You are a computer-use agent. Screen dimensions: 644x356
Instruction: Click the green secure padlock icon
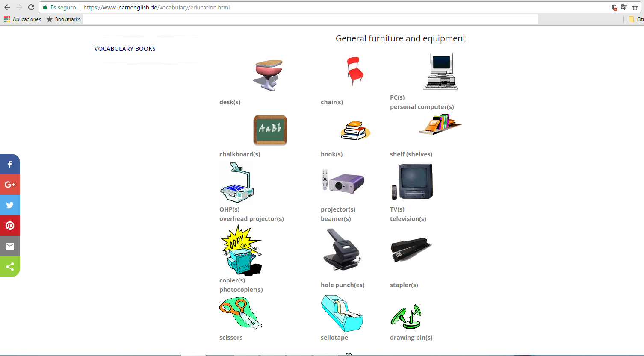pyautogui.click(x=45, y=7)
